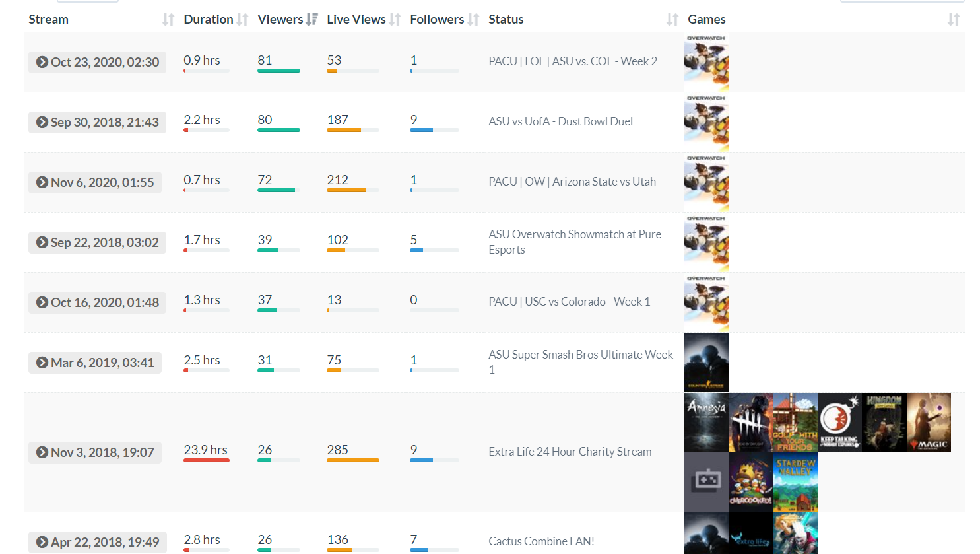980x554 pixels.
Task: Click the 102 live views value
Action: [x=338, y=240]
